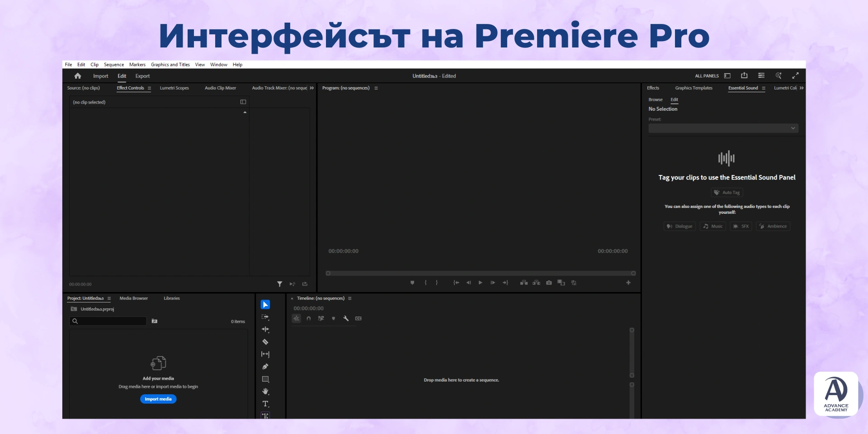This screenshot has height=434, width=868.
Task: Click the Project panel search field
Action: pyautogui.click(x=108, y=321)
